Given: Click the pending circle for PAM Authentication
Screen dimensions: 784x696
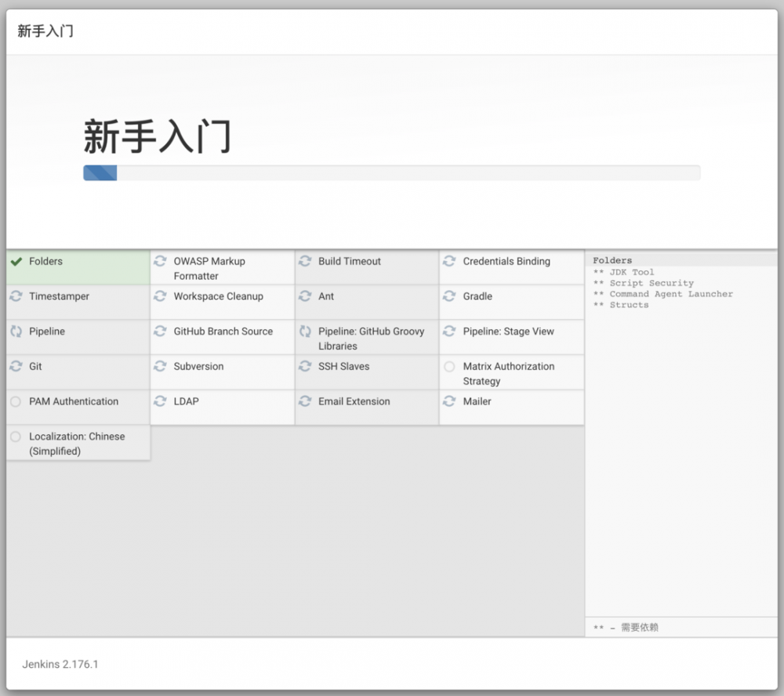Looking at the screenshot, I should point(16,401).
